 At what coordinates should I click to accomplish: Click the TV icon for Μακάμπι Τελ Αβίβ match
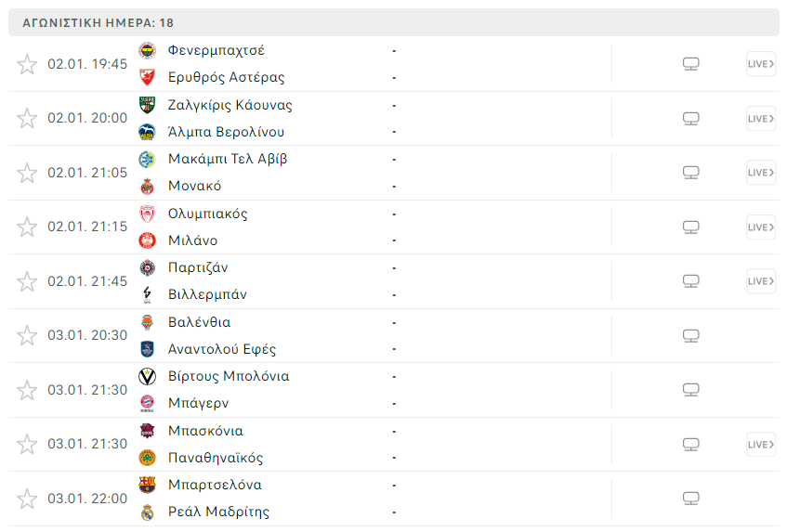(x=690, y=173)
